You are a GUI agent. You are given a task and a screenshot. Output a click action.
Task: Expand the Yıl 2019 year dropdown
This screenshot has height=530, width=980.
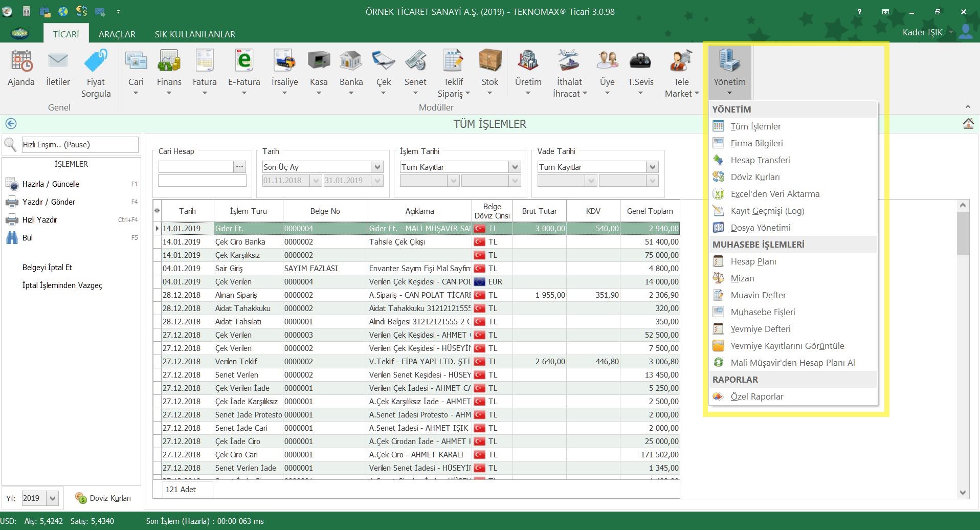(x=53, y=498)
